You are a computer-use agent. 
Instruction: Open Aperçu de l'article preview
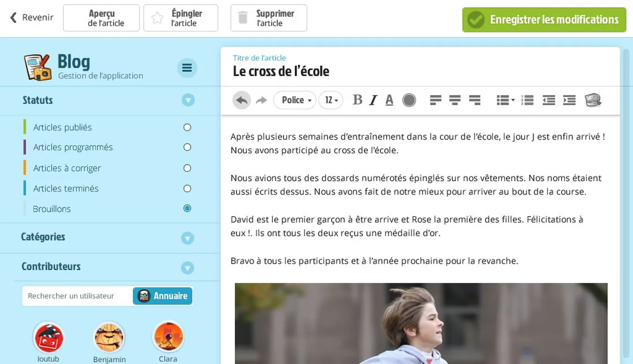click(x=101, y=18)
